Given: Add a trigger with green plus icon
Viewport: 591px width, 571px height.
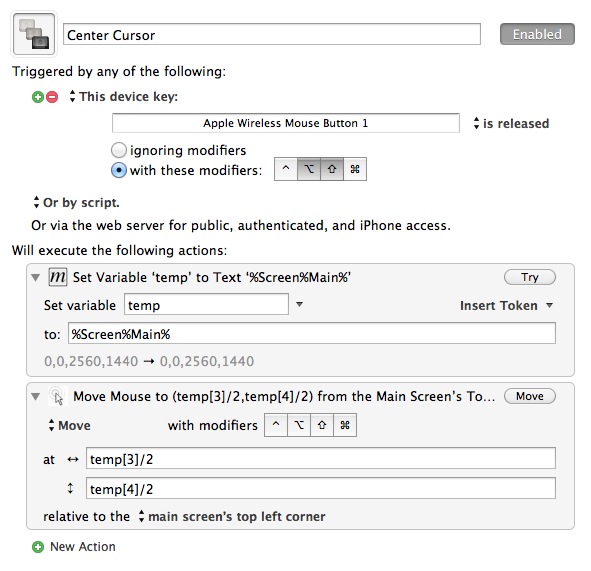Looking at the screenshot, I should [38, 97].
